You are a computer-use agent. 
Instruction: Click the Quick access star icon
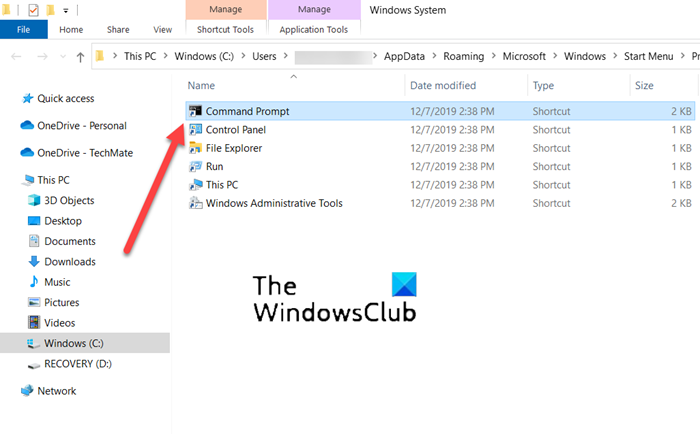tap(28, 98)
